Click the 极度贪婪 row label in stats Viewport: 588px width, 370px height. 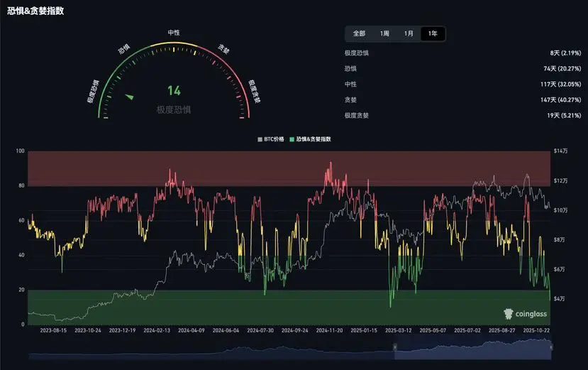pos(357,115)
